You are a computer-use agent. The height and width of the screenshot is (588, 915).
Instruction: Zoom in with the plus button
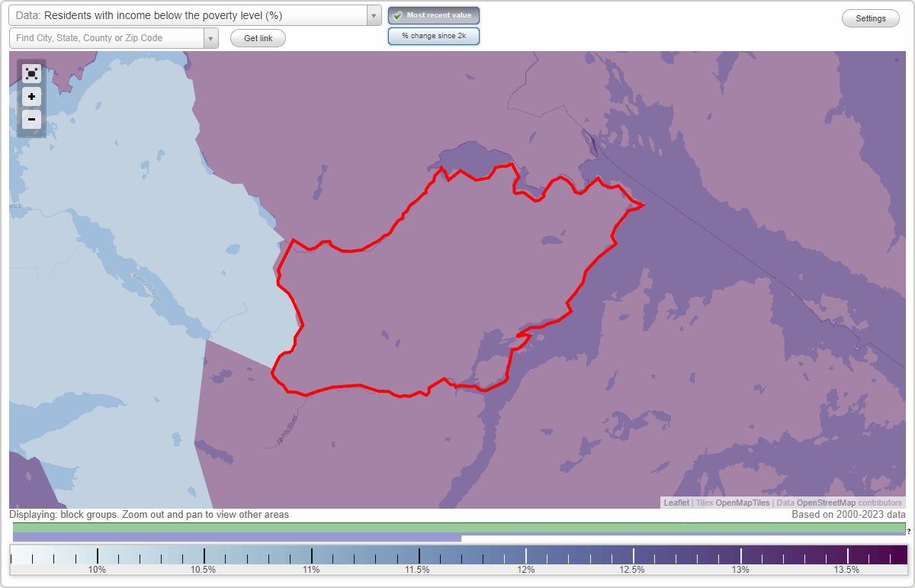(x=31, y=97)
